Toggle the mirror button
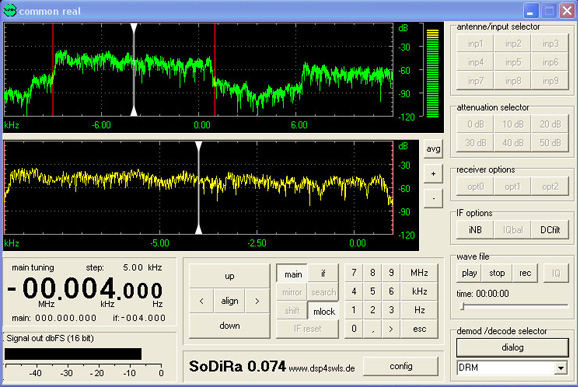578x387 pixels. click(292, 292)
